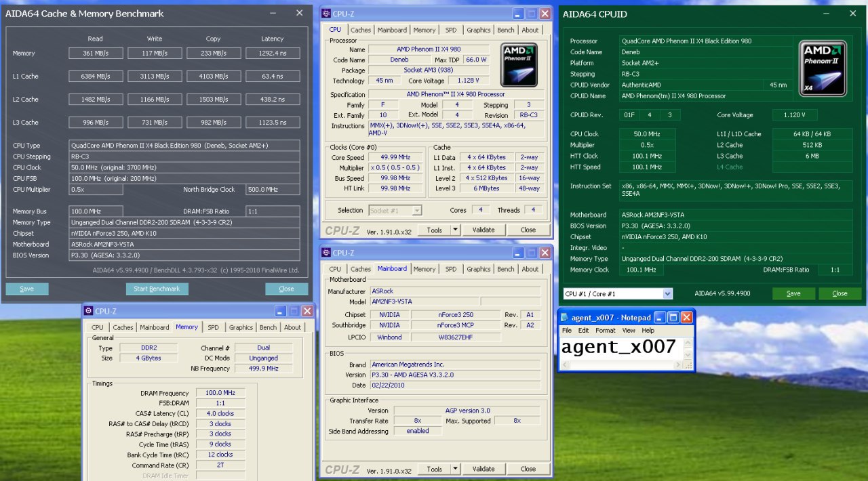
Task: Click DRAM Frequency value 100.0 MHz
Action: pos(220,392)
